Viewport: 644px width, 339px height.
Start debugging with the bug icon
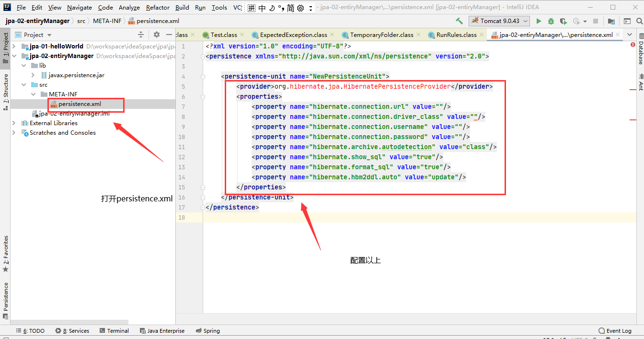coord(551,21)
